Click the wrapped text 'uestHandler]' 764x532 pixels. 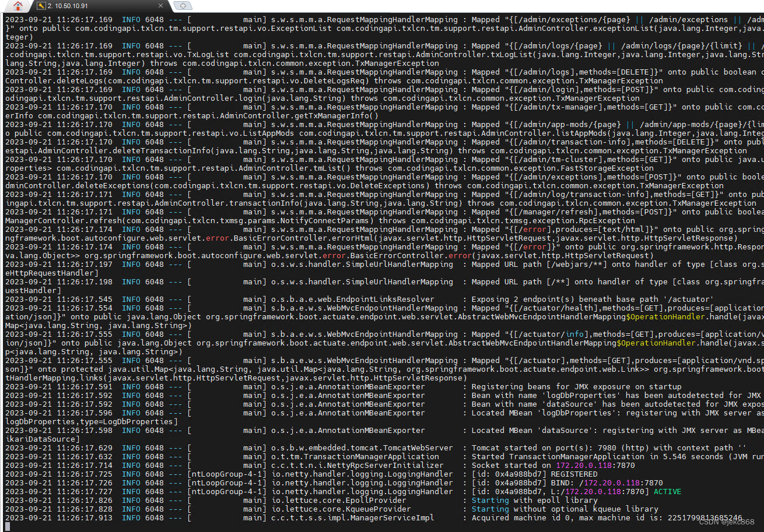coord(33,291)
